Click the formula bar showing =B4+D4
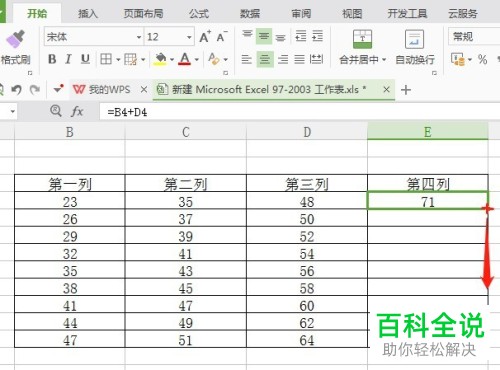 point(299,112)
